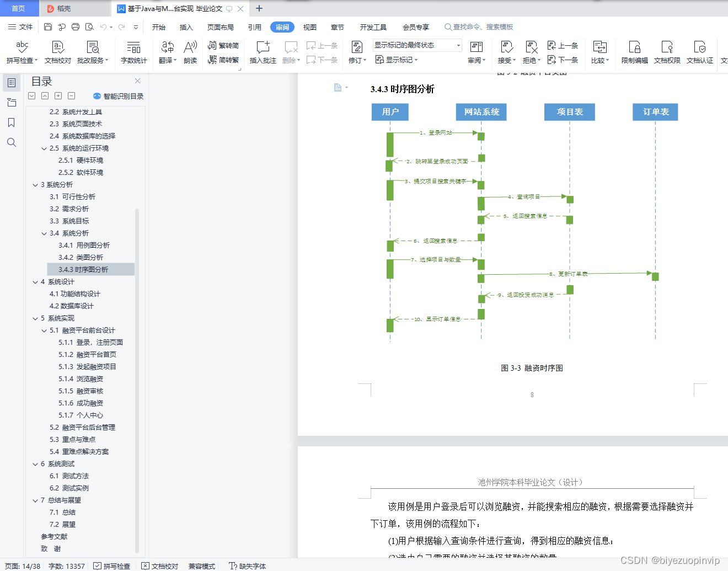Screen dimensions: 728x571
Task: Jump to 3.4.2 类图分析 in outline
Action: (81, 258)
